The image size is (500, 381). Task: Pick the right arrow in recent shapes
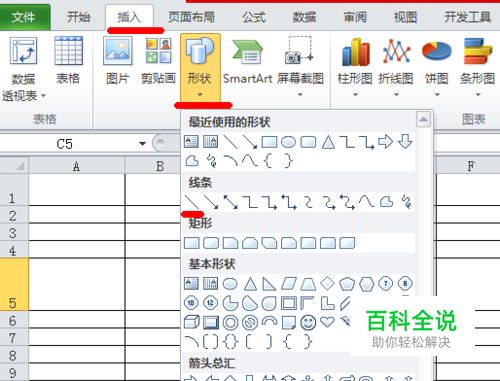click(386, 142)
